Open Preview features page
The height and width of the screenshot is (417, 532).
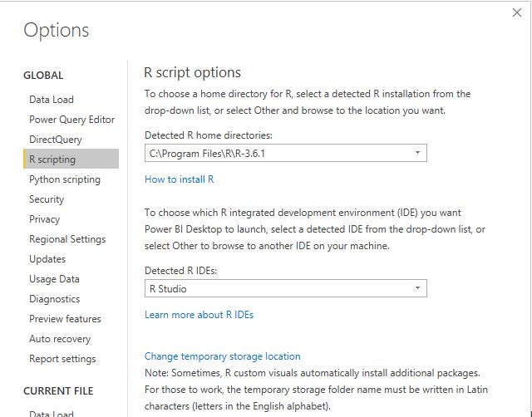(x=65, y=319)
